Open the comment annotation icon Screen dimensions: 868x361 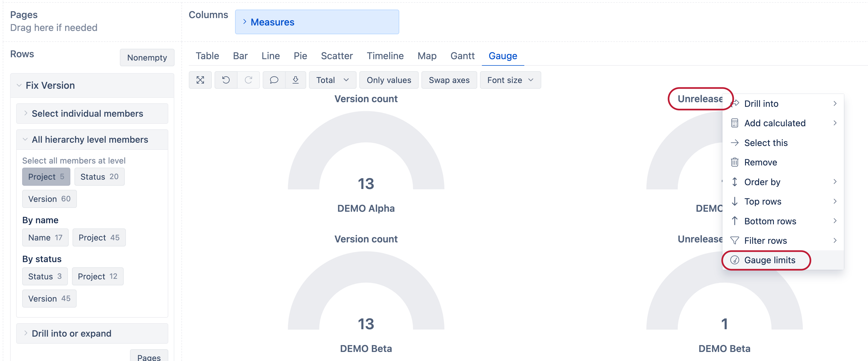(x=274, y=80)
